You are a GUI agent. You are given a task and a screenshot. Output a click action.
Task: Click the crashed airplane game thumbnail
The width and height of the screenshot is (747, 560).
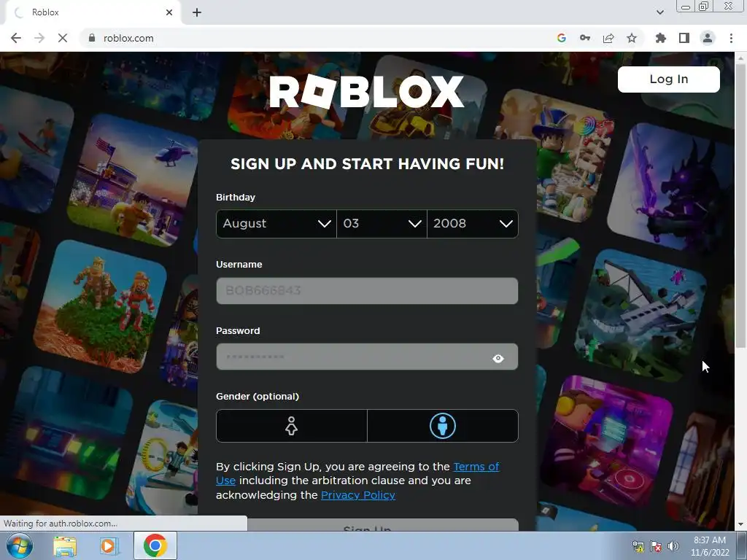coord(640,316)
